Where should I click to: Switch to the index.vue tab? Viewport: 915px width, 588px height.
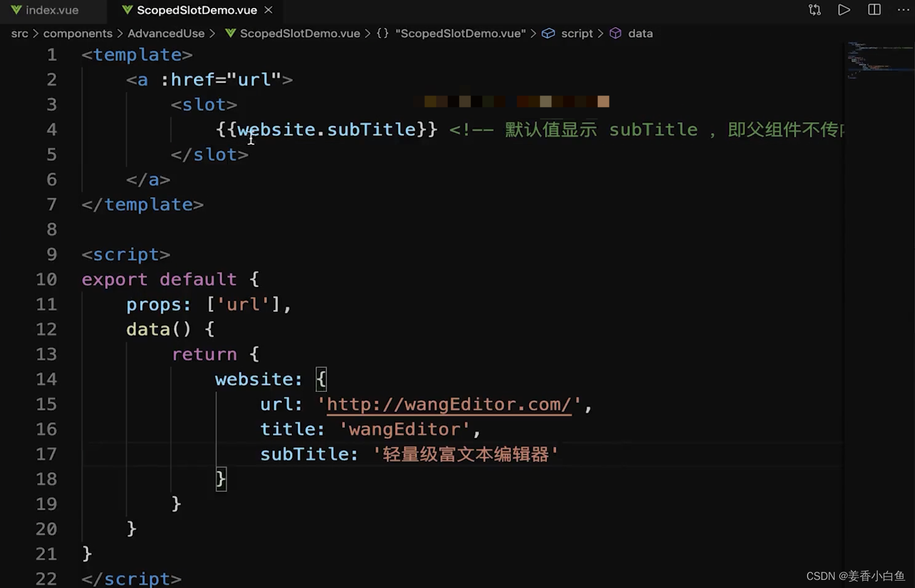click(x=45, y=10)
